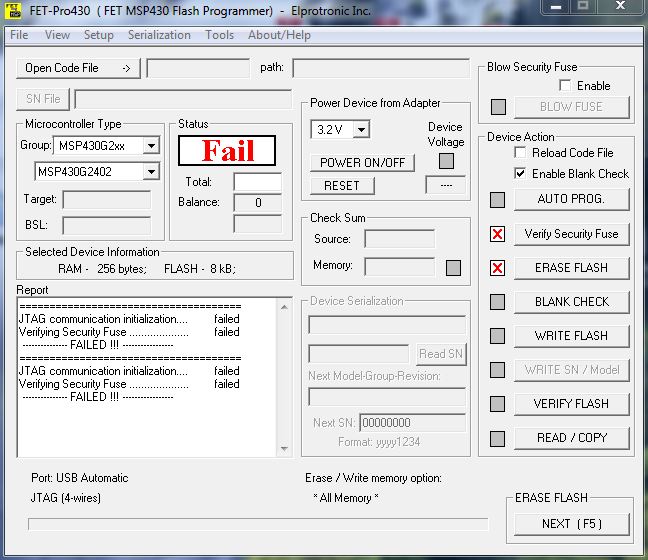
Task: Click the ERASE FLASH button
Action: point(572,268)
